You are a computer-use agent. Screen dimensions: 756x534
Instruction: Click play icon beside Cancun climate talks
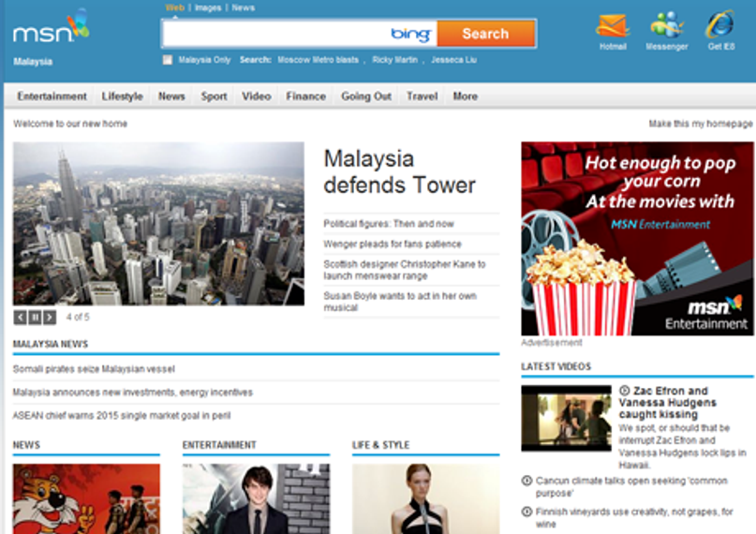point(526,481)
